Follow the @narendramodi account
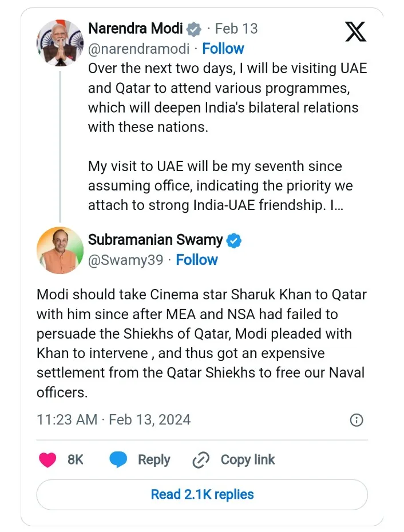 (x=223, y=49)
